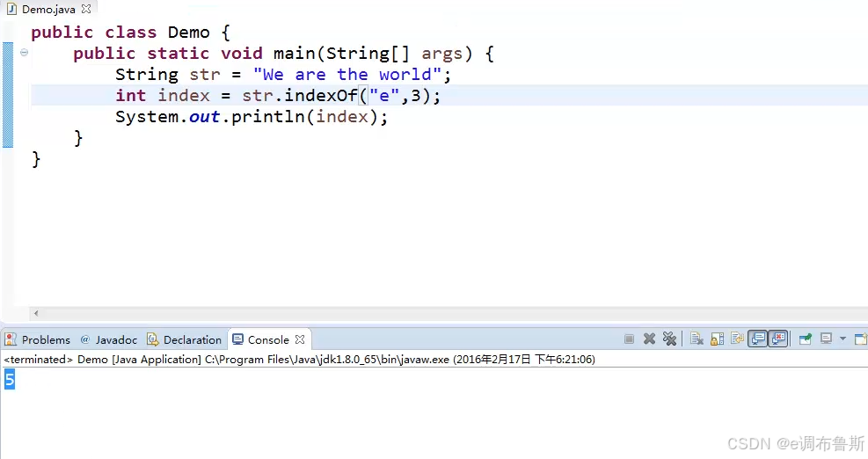This screenshot has width=868, height=459.
Task: Click the Declaration tab icon
Action: (x=152, y=339)
